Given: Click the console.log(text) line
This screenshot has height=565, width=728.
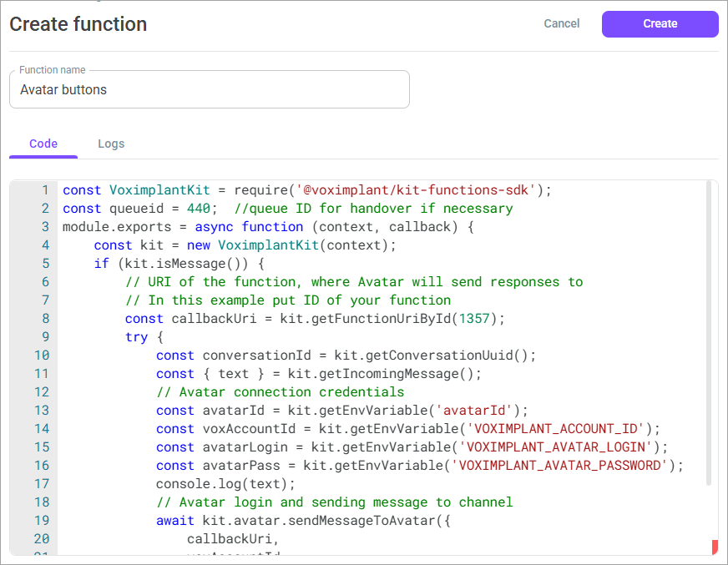Looking at the screenshot, I should [x=225, y=484].
